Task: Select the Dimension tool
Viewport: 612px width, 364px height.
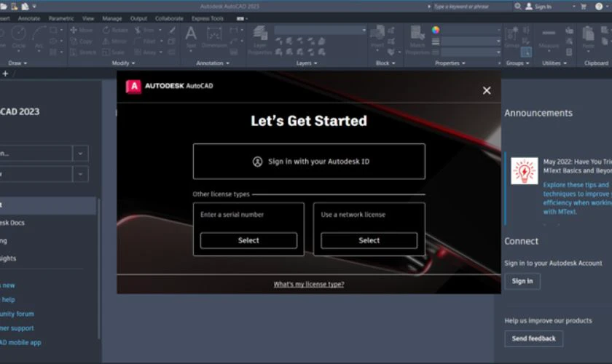Action: coord(214,37)
